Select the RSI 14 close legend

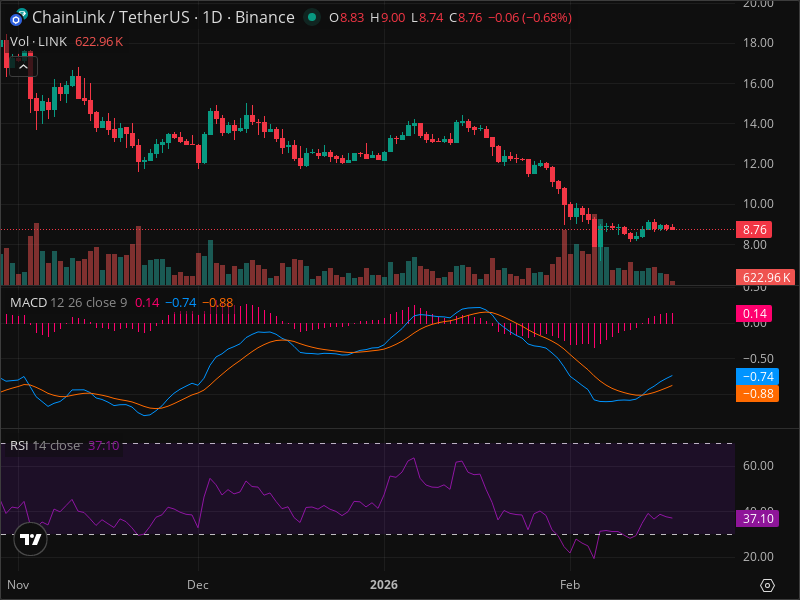(x=45, y=445)
